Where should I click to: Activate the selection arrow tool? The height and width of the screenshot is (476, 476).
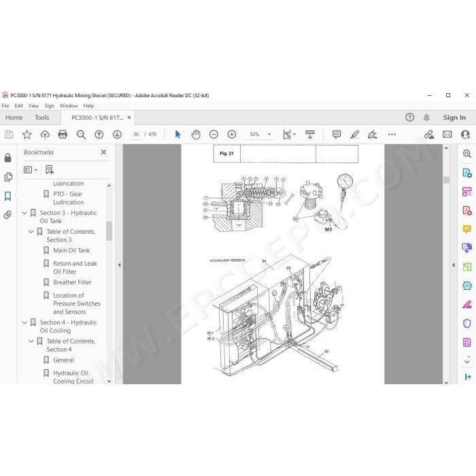tap(178, 134)
